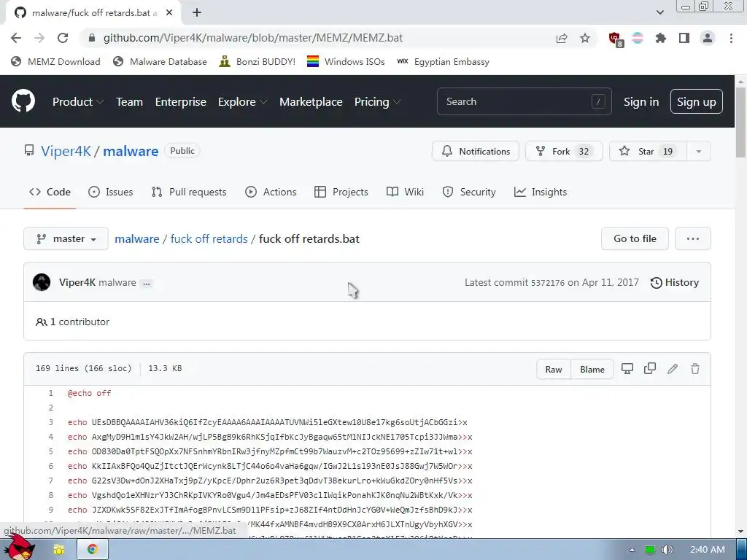Screen dimensions: 747x560
Task: Click the browser back arrow
Action: tap(16, 38)
